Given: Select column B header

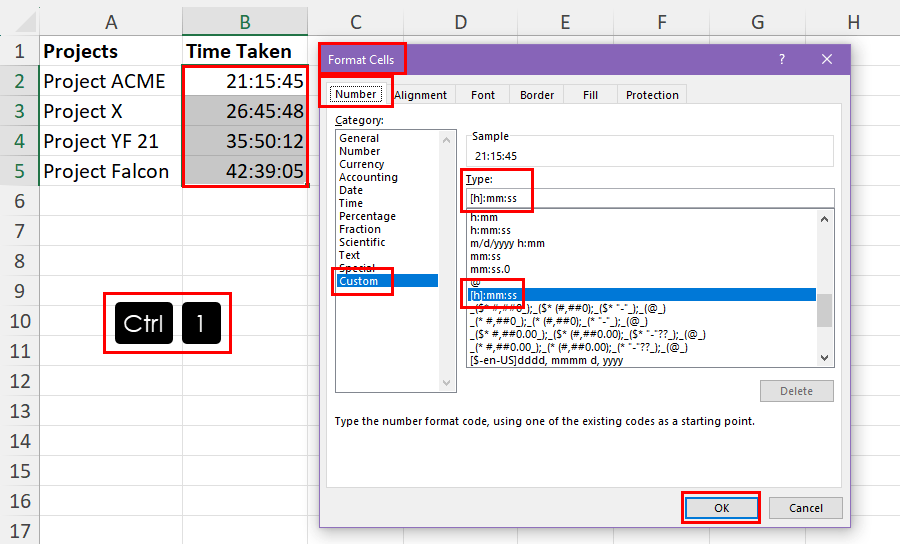Looking at the screenshot, I should tap(245, 22).
